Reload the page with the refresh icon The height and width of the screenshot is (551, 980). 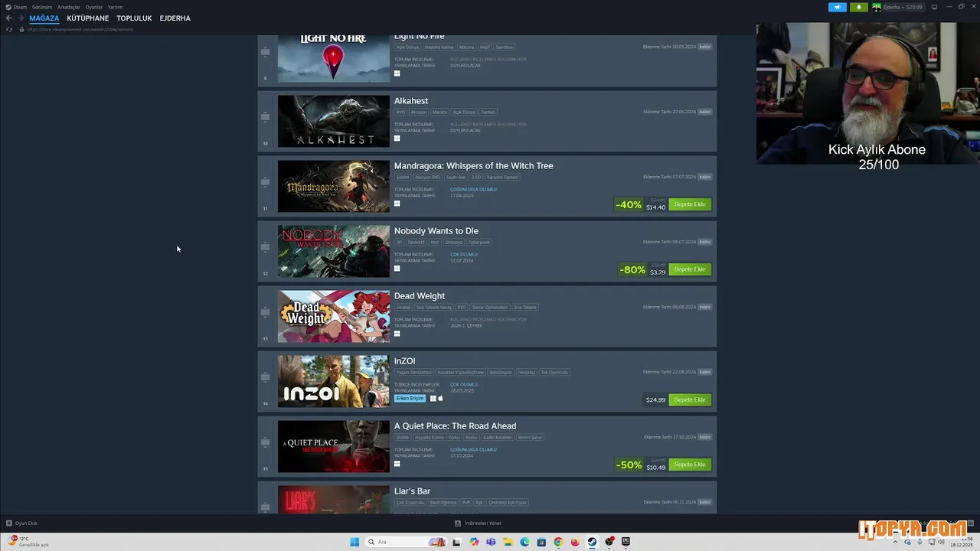click(x=9, y=29)
